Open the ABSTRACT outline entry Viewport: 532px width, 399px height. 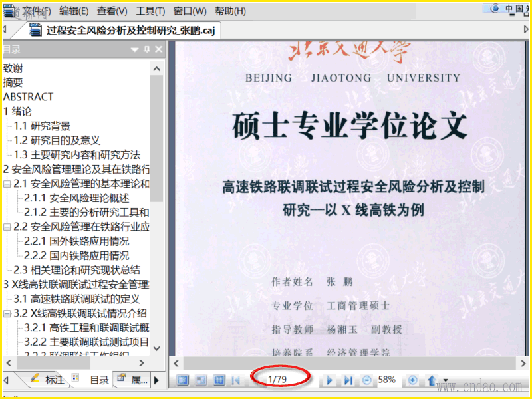click(x=28, y=97)
